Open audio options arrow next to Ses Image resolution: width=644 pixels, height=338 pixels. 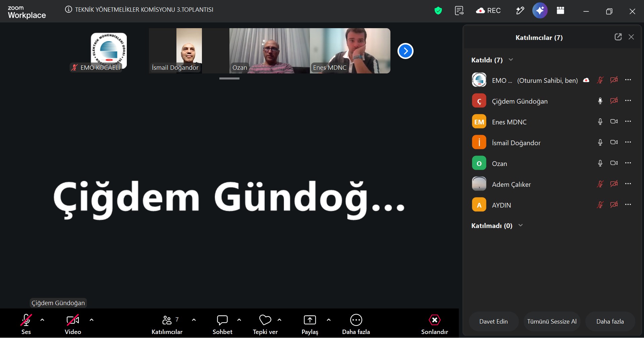(42, 320)
